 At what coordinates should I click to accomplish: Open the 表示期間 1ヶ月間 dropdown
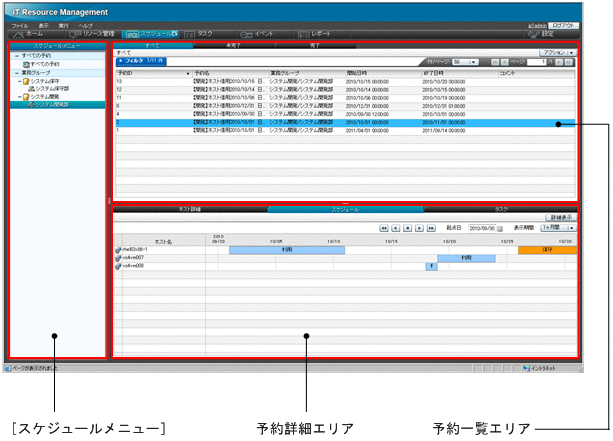point(558,228)
